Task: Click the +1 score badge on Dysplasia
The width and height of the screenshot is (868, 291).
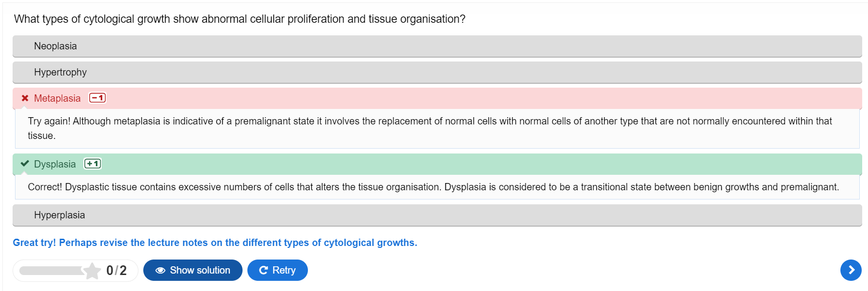Action: 92,164
